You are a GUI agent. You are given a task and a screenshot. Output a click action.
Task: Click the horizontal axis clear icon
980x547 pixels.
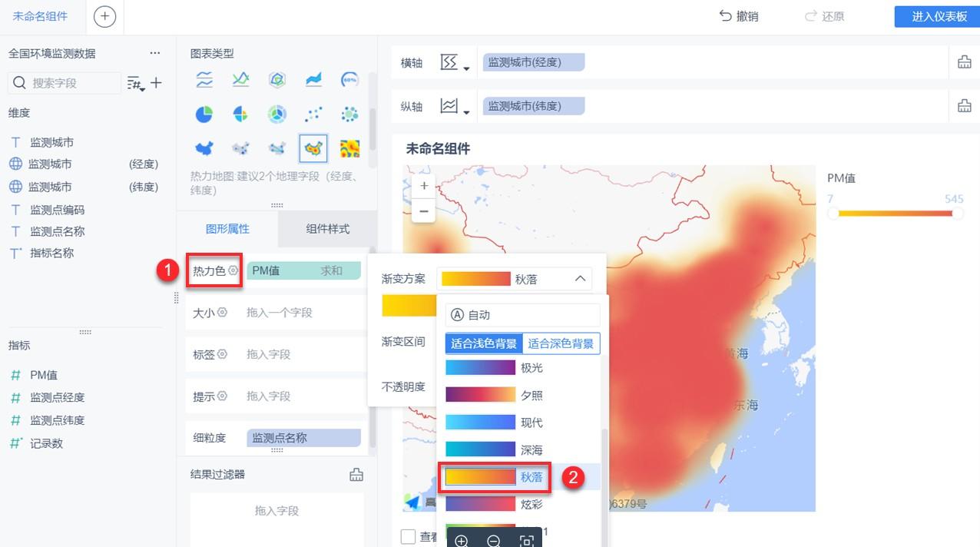(965, 63)
